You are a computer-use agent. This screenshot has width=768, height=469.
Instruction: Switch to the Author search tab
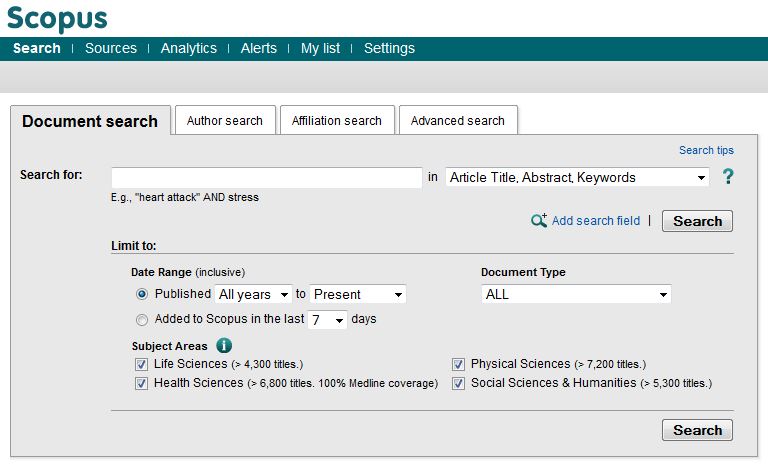click(x=225, y=120)
